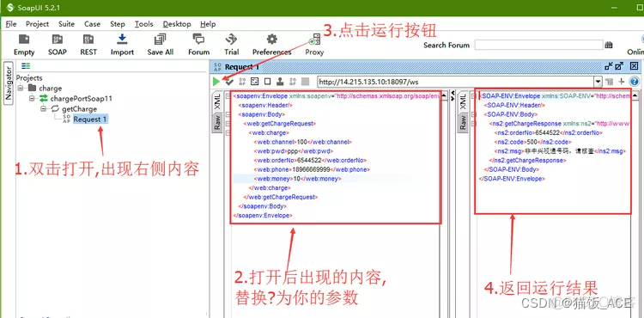Click the getCharge operation icon
Image resolution: width=644 pixels, height=318 pixels.
(55, 109)
